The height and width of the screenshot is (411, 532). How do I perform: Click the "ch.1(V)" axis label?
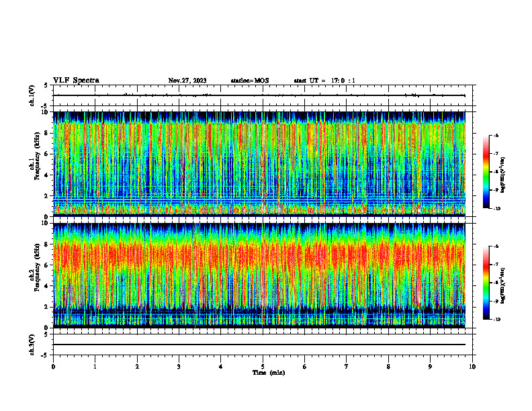(32, 95)
